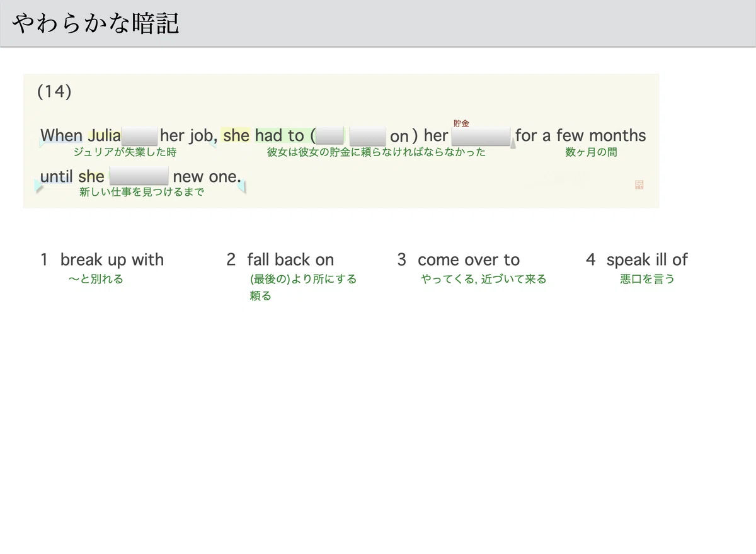Click the hint やってくる, 近づいて来る
This screenshot has width=756, height=554.
tap(483, 279)
